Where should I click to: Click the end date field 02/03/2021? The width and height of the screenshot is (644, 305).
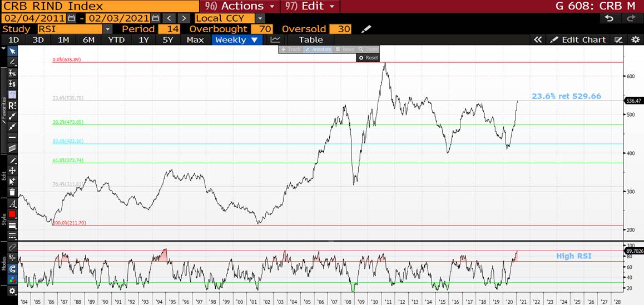(x=118, y=18)
